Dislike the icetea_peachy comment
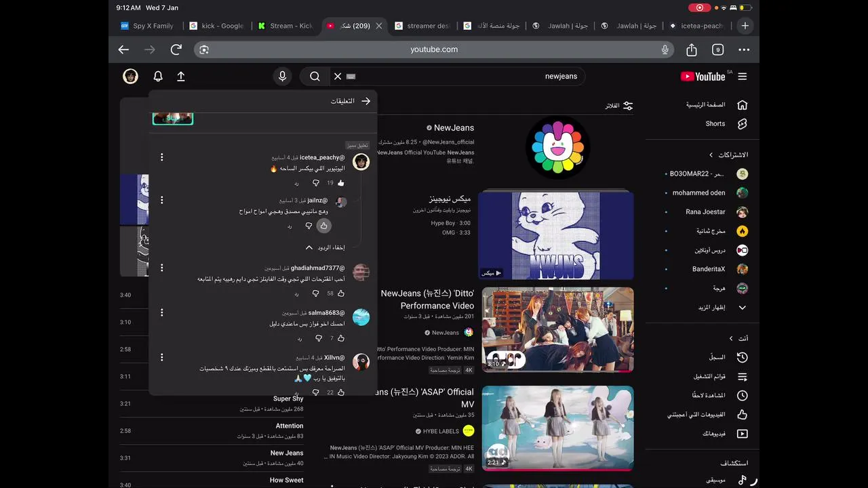The image size is (868, 488). coord(316,183)
